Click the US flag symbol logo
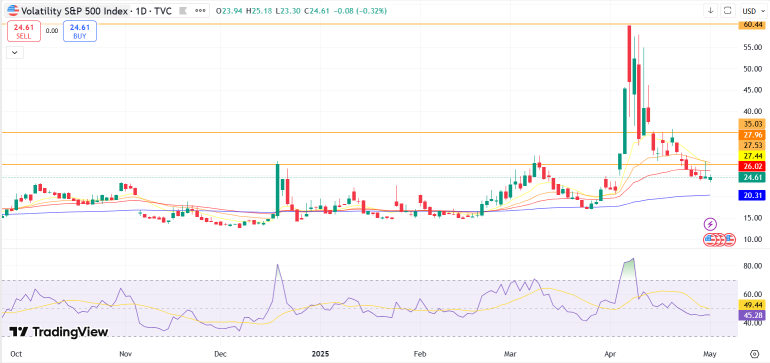This screenshot has height=363, width=770. coord(13,10)
